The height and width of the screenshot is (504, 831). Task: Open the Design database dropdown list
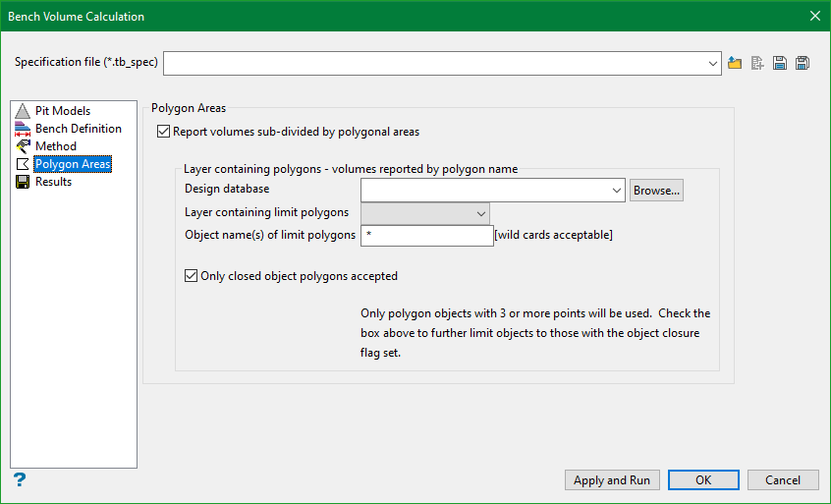click(x=617, y=190)
